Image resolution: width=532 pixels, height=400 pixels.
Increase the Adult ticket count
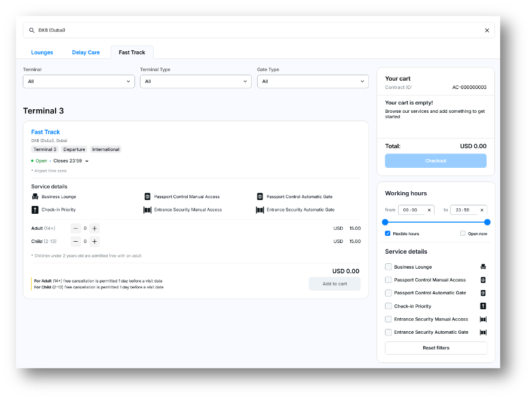94,228
